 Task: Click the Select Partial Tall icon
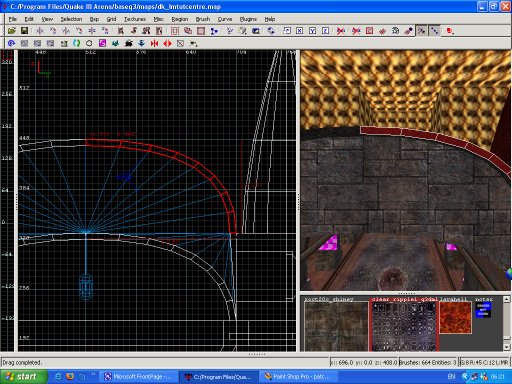tap(146, 31)
